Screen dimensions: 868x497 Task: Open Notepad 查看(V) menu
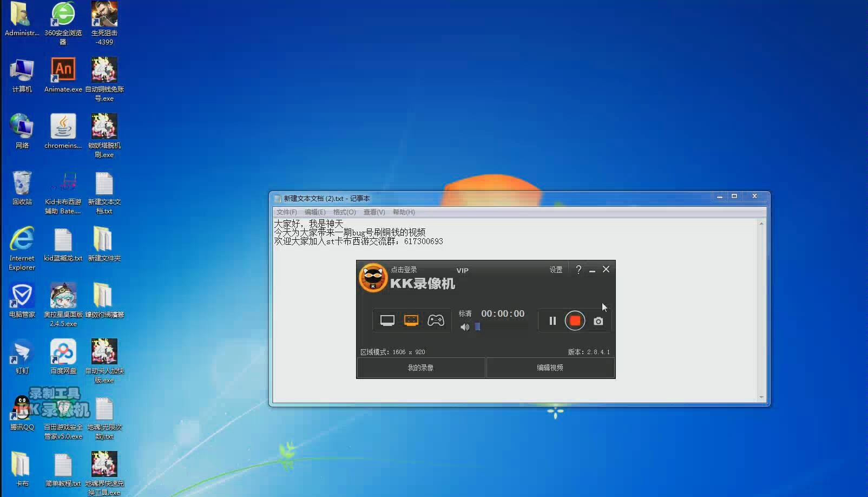click(x=374, y=212)
